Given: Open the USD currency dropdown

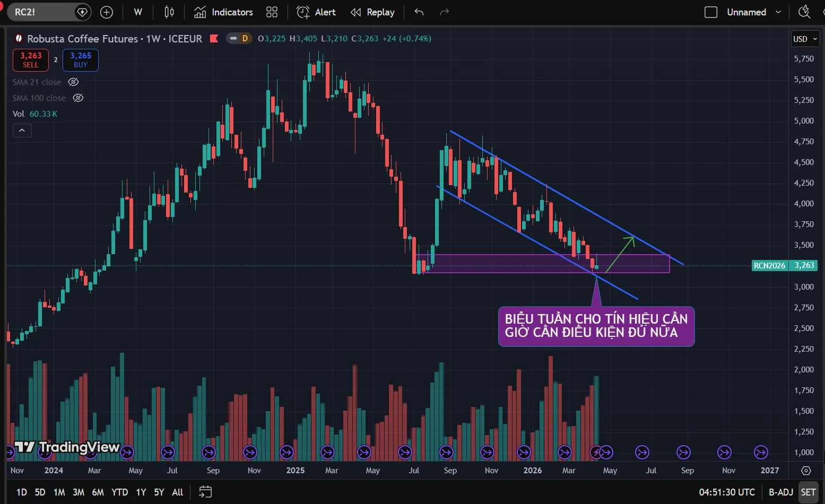Looking at the screenshot, I should click(805, 39).
